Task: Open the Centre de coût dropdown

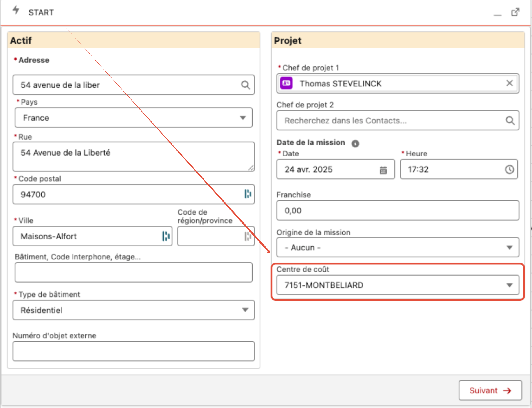Action: pos(398,285)
